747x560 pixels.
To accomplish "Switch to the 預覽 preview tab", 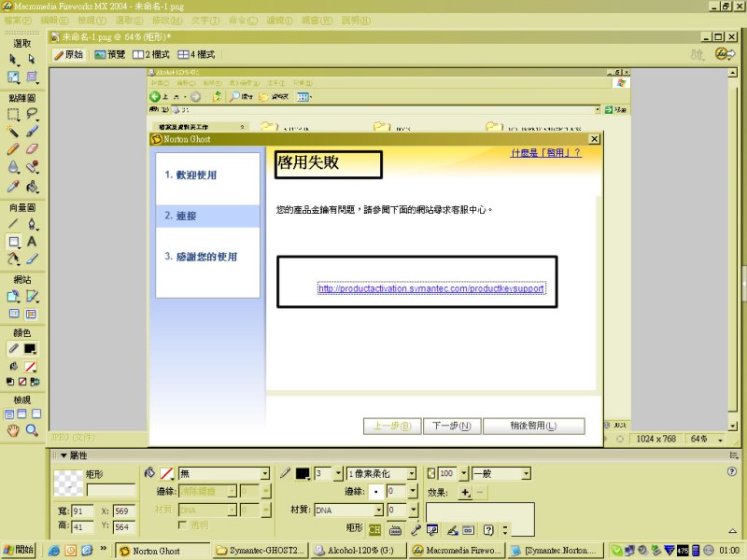I will click(x=110, y=55).
